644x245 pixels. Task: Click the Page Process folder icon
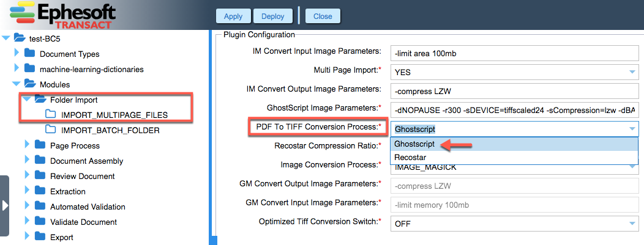(x=40, y=145)
